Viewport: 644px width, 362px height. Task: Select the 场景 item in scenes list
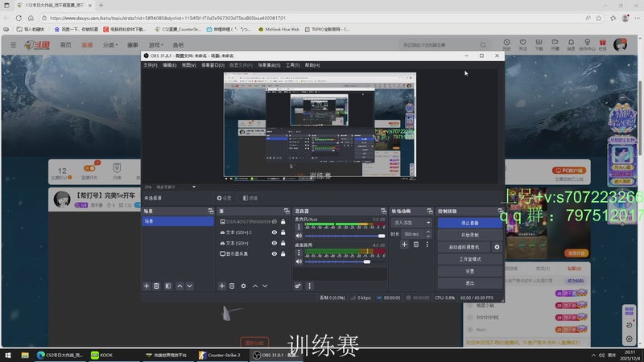178,221
